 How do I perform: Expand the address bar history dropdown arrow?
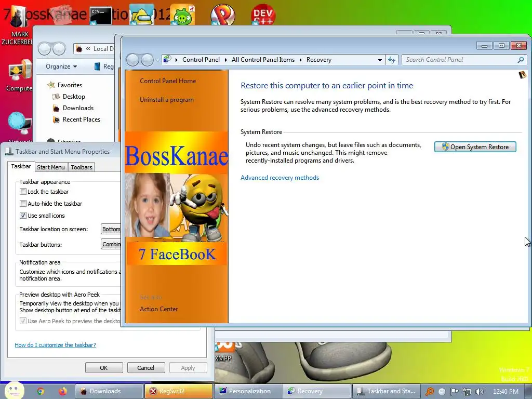[380, 60]
